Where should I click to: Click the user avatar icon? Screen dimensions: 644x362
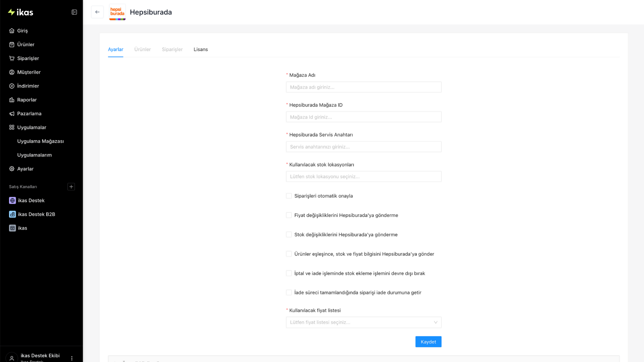[x=12, y=358]
